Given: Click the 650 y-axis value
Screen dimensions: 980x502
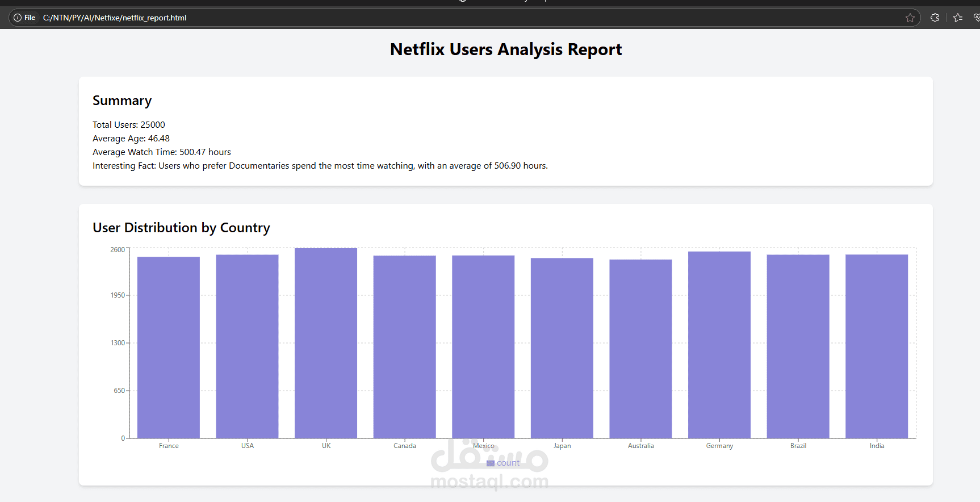Looking at the screenshot, I should (119, 391).
